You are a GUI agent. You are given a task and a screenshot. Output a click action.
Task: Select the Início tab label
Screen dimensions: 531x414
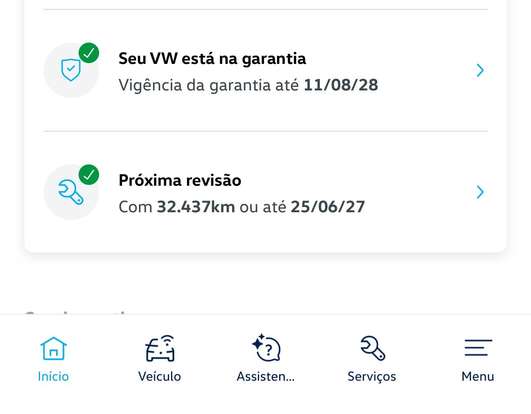[53, 376]
